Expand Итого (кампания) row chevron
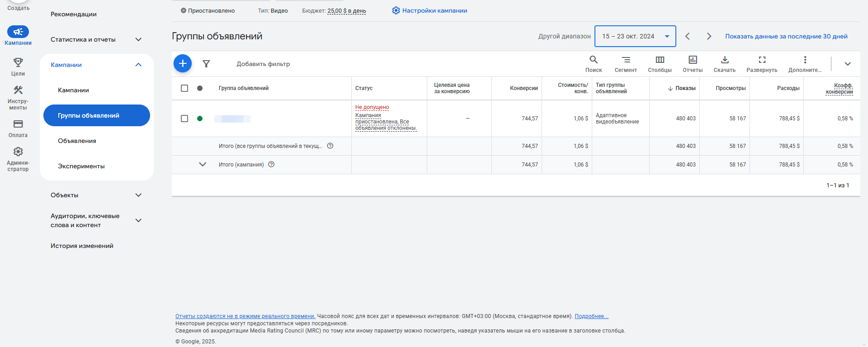 click(203, 164)
